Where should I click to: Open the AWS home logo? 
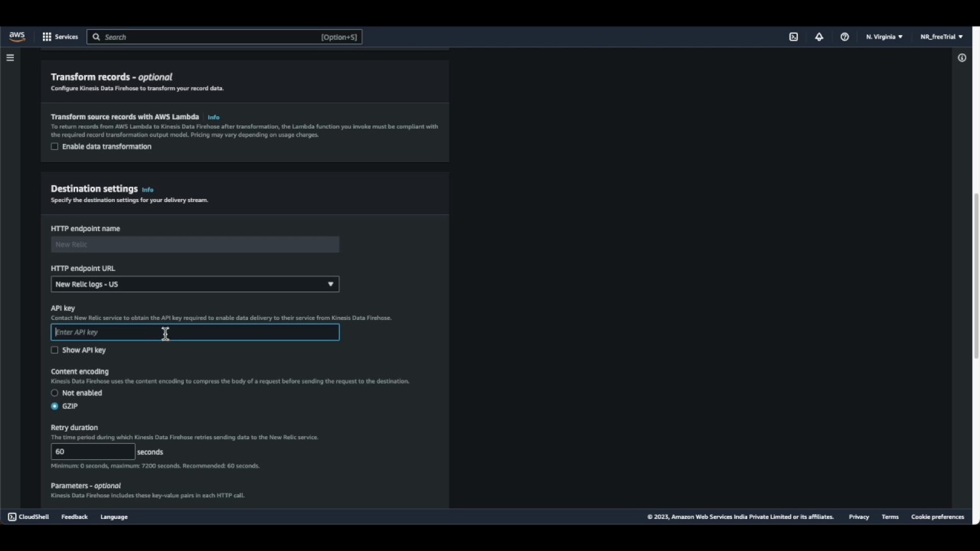[17, 37]
